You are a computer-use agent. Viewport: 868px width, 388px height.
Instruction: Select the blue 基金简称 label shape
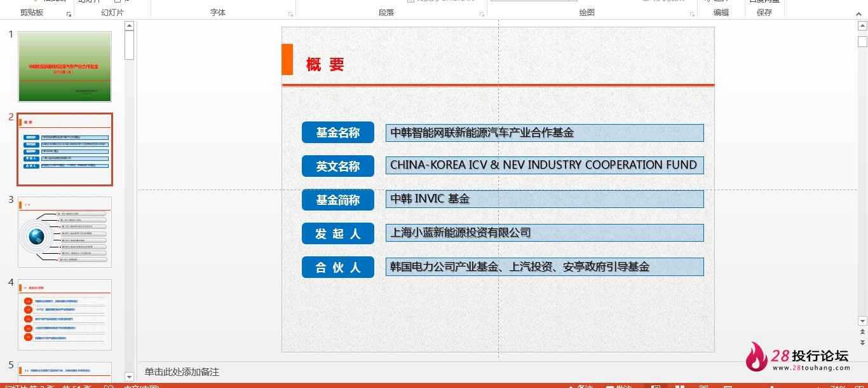click(338, 200)
